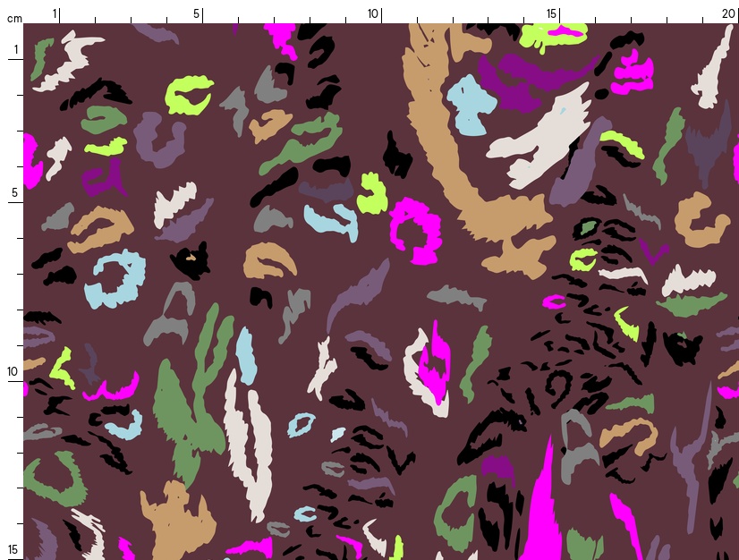Click the light blue blob beside tan stripe
739x560 pixels.
[471, 105]
